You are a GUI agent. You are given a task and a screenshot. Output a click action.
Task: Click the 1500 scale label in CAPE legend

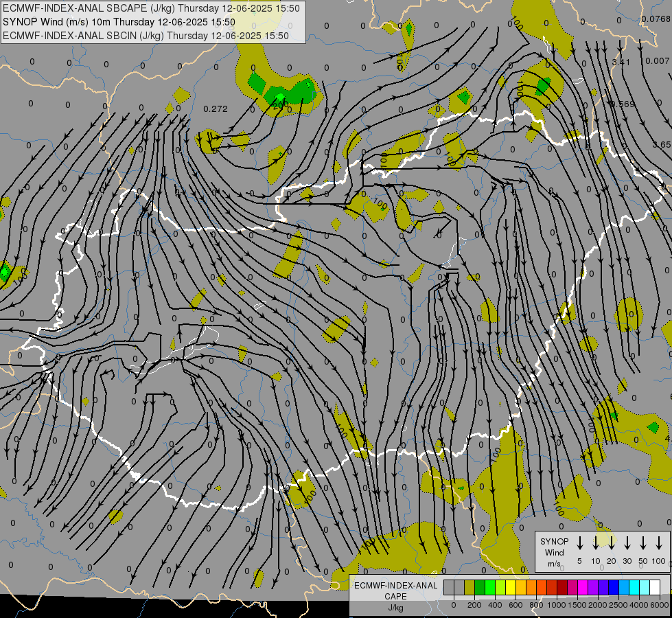577,605
